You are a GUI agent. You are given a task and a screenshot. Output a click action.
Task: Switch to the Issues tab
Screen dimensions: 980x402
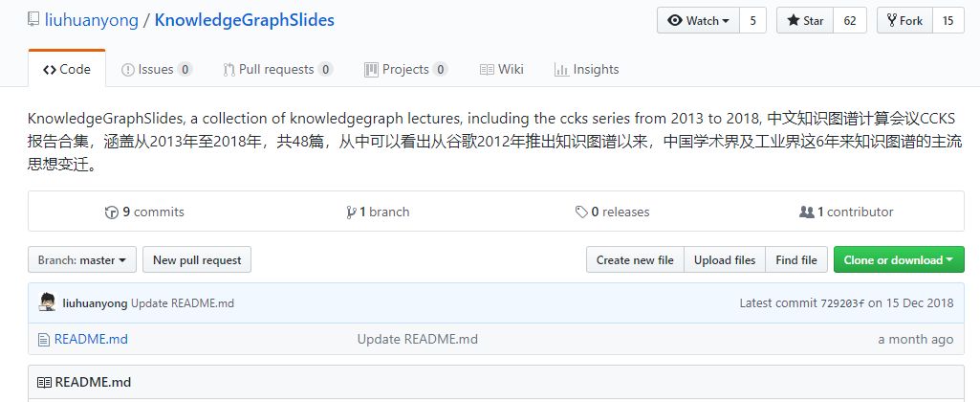[x=156, y=70]
